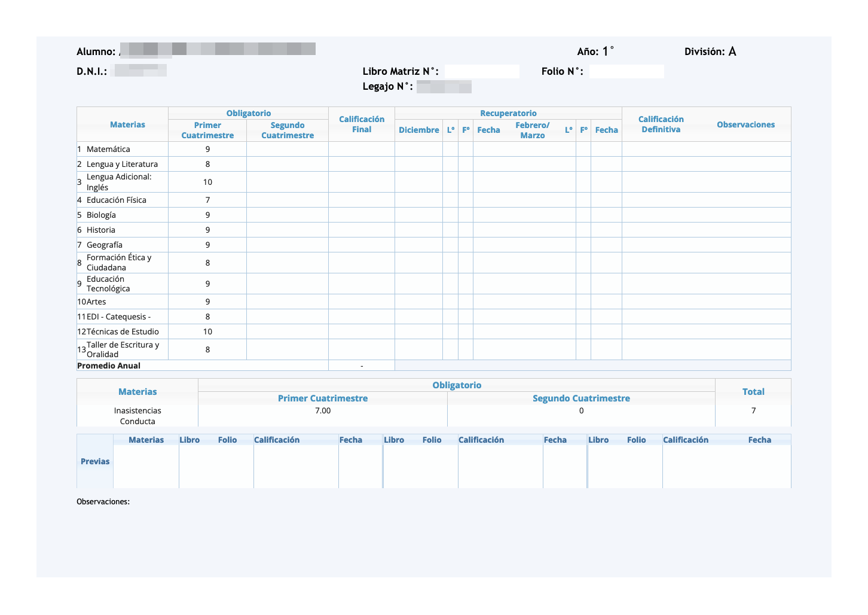
Task: Click the Recuperatorio header
Action: [508, 113]
